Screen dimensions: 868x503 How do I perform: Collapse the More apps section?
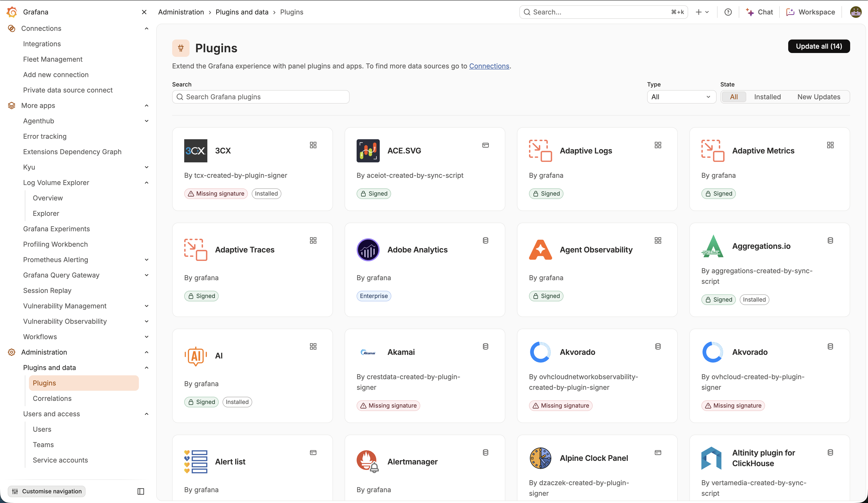(x=147, y=106)
